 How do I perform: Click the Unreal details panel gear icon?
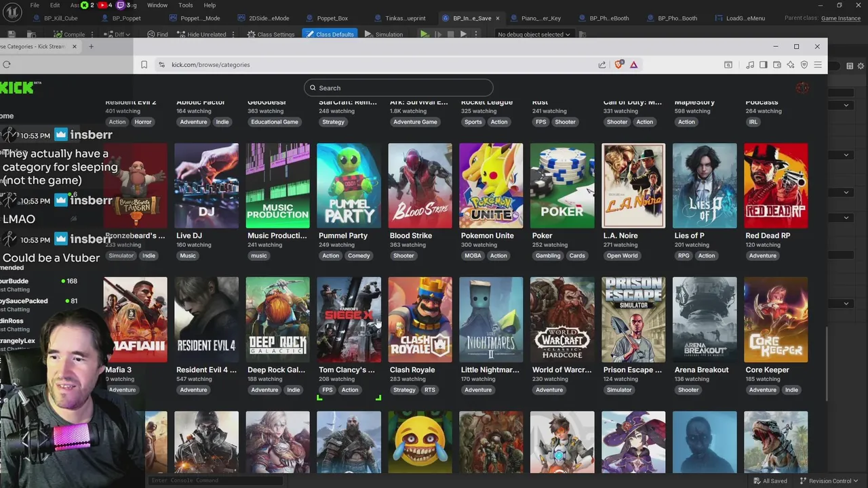pos(861,66)
